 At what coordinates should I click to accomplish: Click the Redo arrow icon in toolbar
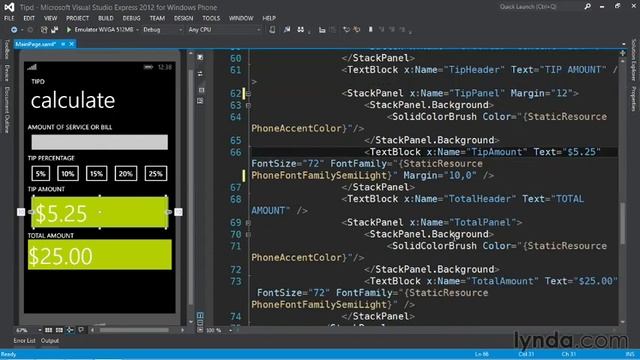point(357,30)
